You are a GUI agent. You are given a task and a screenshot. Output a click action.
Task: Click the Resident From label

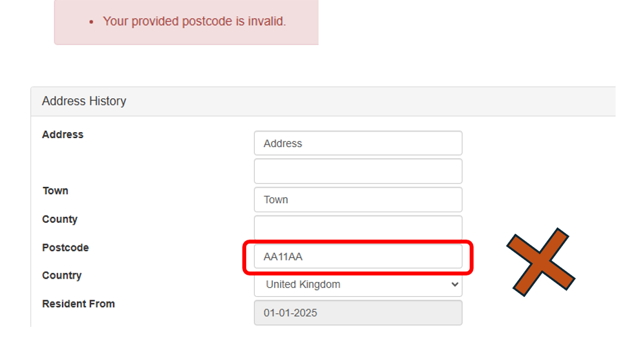pos(78,303)
